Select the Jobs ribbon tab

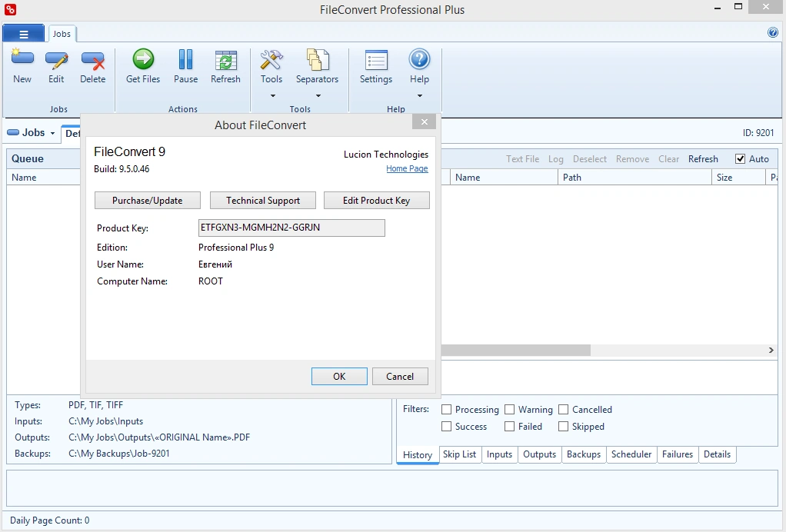62,34
